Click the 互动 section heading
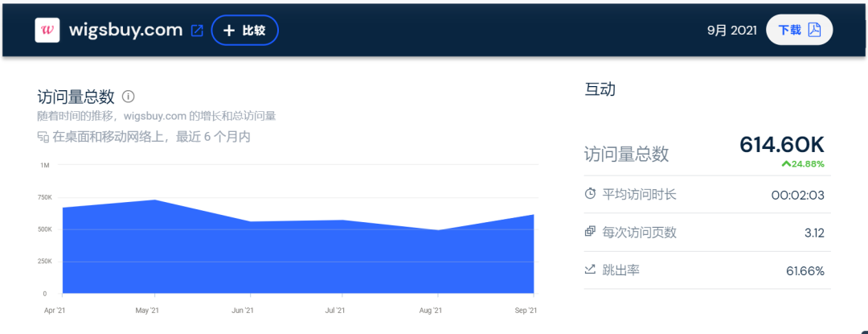868x334 pixels. coord(600,90)
